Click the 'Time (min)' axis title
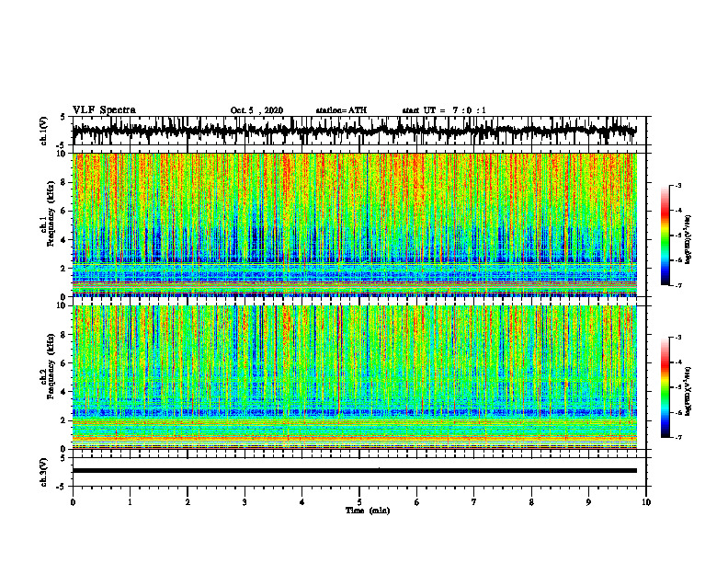Viewport: 728px width, 563px height. tap(368, 511)
